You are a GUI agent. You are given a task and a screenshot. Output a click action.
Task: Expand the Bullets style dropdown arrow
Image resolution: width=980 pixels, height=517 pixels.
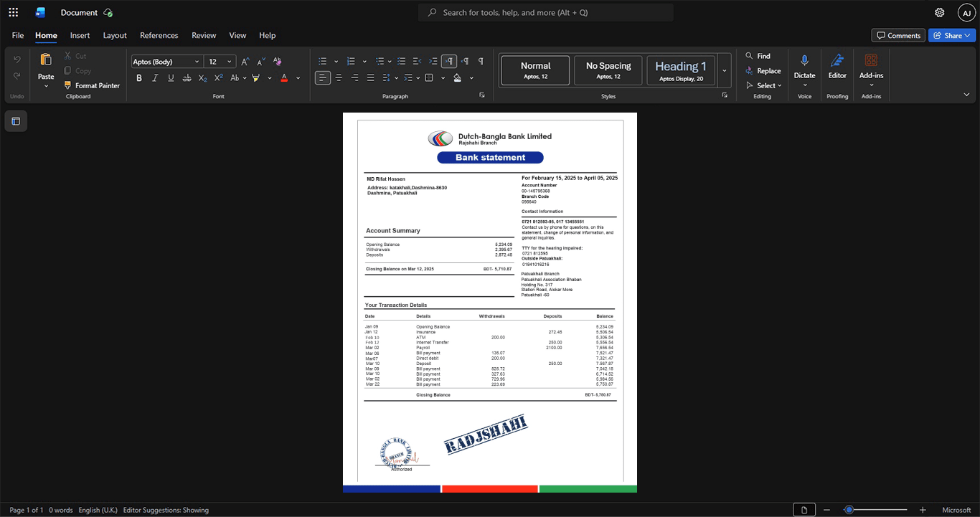pos(336,62)
